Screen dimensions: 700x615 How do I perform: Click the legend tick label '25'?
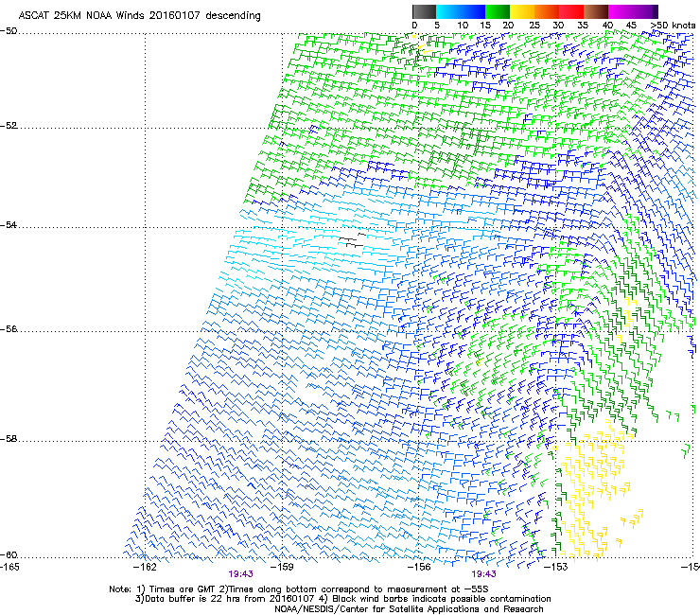coord(534,26)
